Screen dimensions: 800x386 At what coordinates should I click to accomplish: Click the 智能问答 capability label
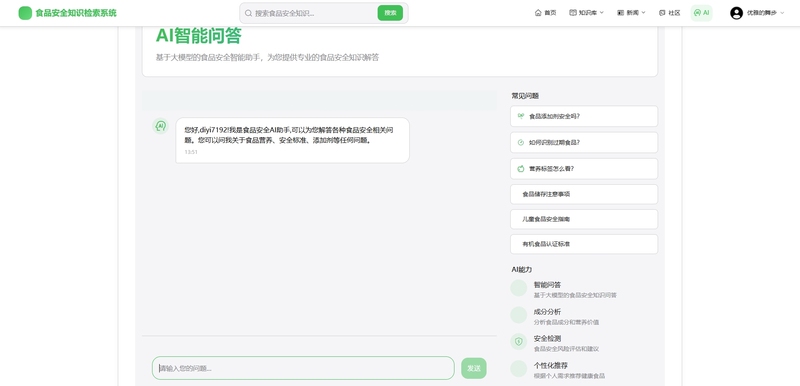(547, 285)
